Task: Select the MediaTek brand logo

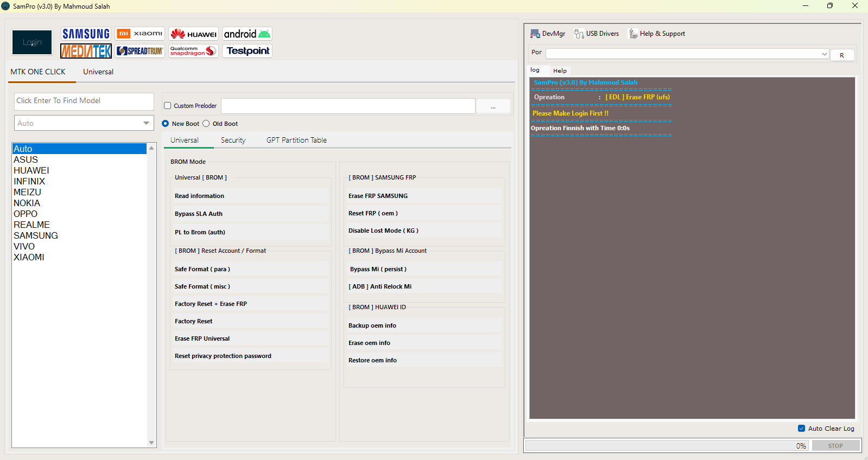Action: click(86, 51)
